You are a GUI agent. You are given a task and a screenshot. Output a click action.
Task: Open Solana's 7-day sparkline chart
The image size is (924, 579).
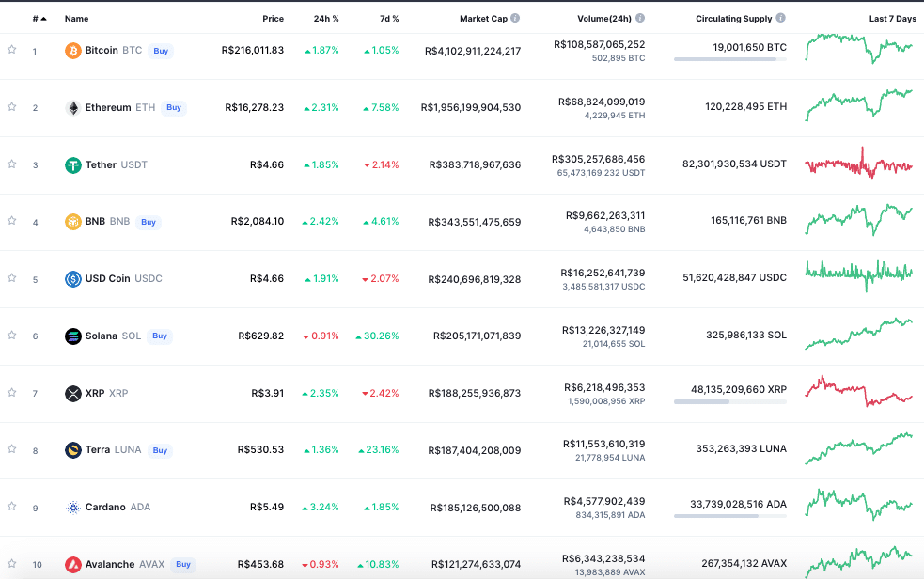858,334
